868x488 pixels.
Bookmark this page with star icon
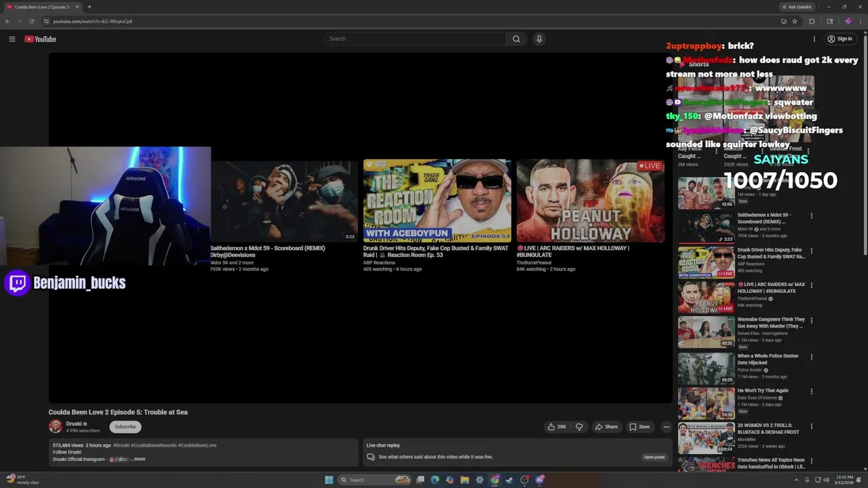[795, 21]
